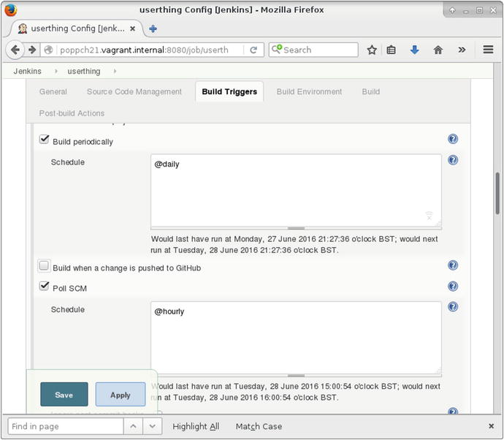Open the bookmarks list icon

click(392, 50)
